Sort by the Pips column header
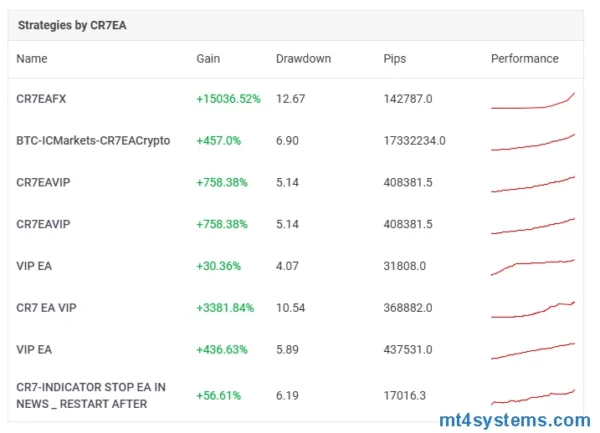 click(x=395, y=59)
